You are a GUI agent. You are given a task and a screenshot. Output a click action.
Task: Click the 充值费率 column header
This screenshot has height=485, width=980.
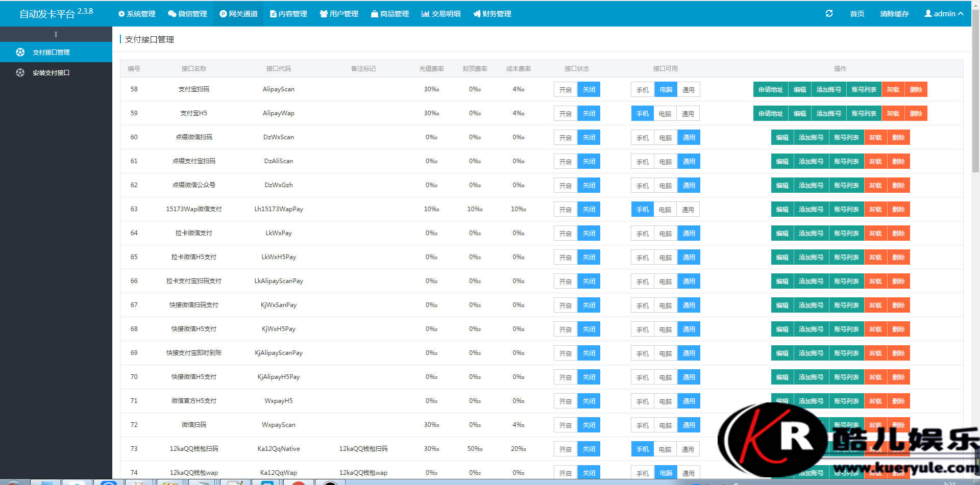pos(431,68)
